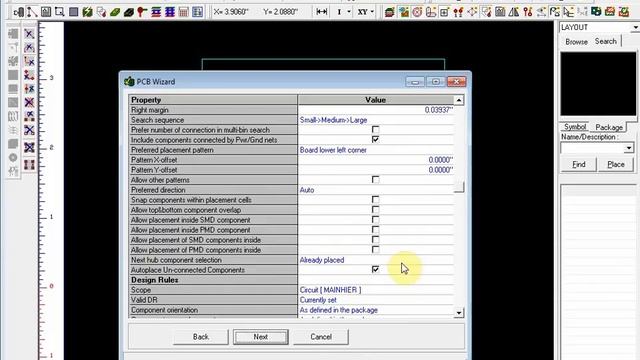The width and height of the screenshot is (640, 360).
Task: Uncheck Include components connected by Pwr/Gnd nets
Action: [x=376, y=140]
